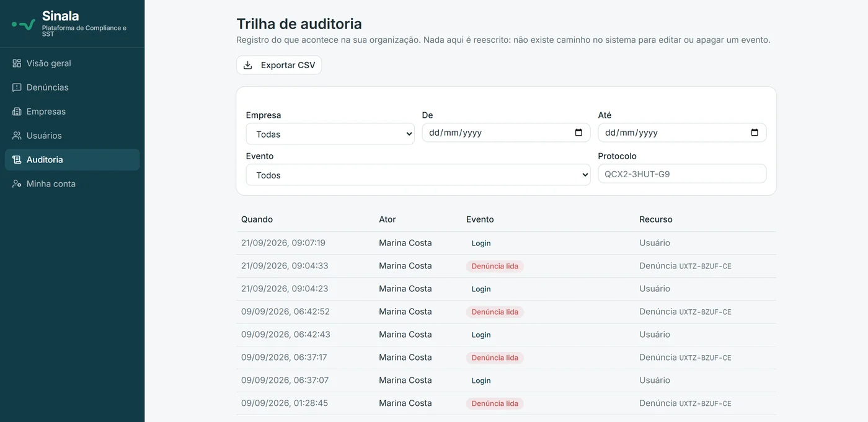Click Denúncia lida badge in 01:28:45 row

495,404
